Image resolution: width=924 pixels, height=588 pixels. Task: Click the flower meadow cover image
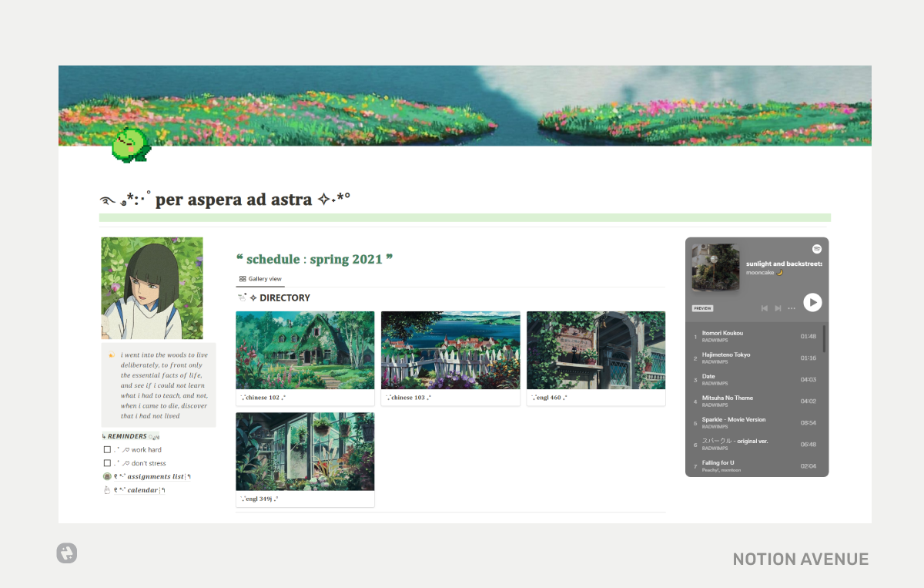tap(465, 106)
